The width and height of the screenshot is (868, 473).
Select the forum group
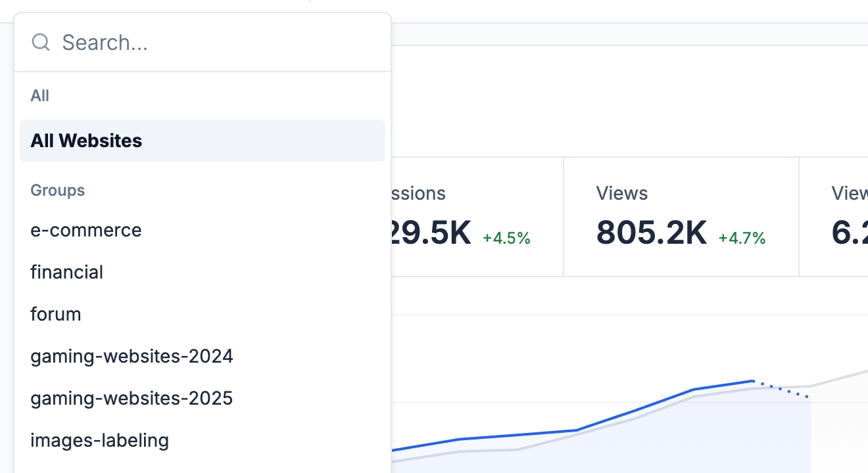(x=56, y=315)
